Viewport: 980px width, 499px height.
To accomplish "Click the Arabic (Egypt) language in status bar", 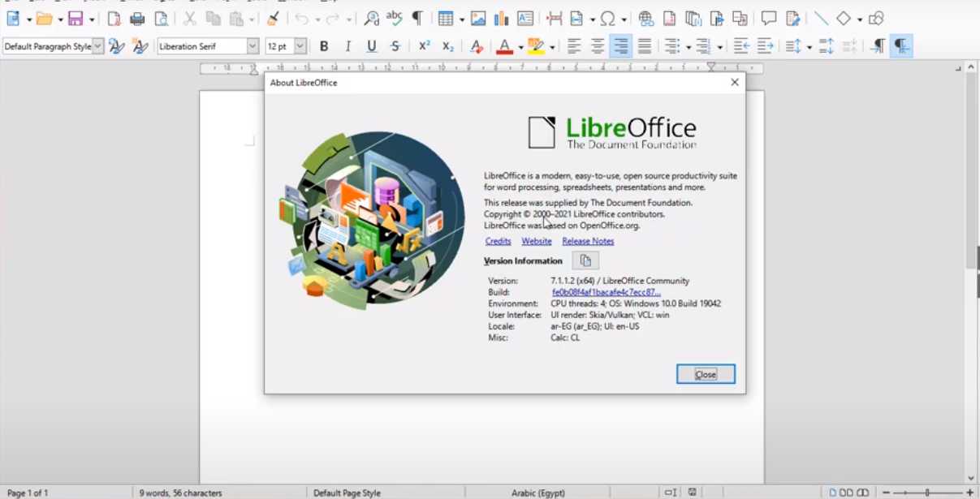I will point(537,493).
